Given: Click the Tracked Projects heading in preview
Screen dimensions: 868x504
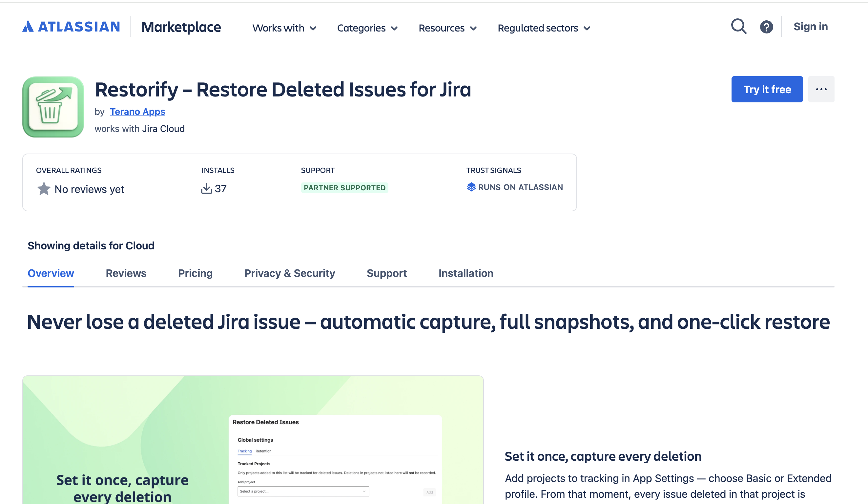Looking at the screenshot, I should click(254, 464).
